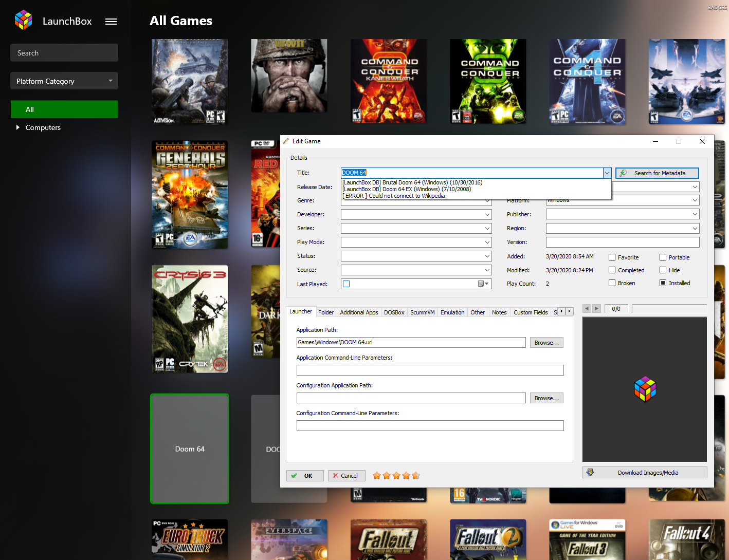Select the Command & Conquer Kane's Wrath cover
729x560 pixels.
point(389,81)
